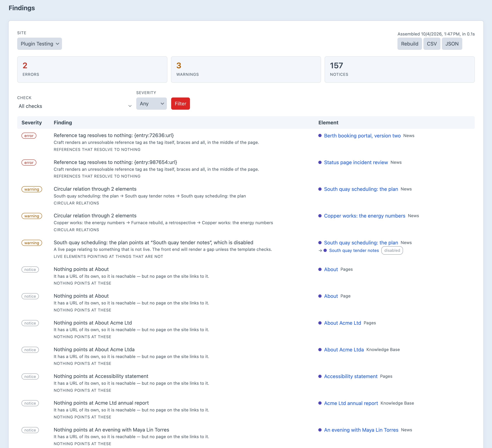Export findings as JSON
Viewport: 492px width, 448px height.
452,44
